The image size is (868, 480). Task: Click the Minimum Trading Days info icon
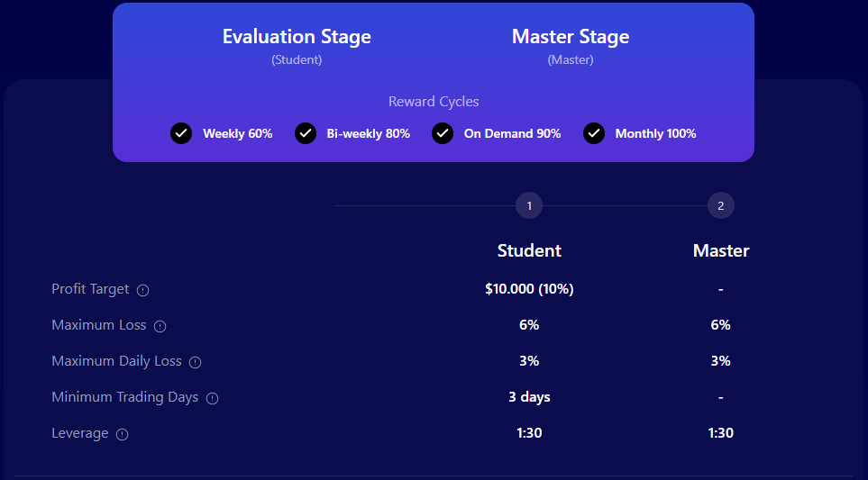pos(212,398)
